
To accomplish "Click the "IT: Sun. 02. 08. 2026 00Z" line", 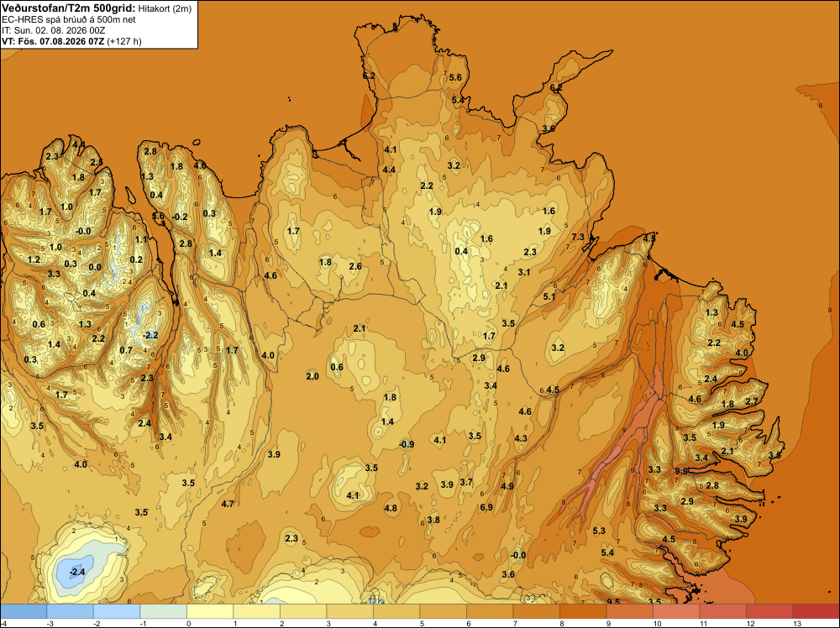I will point(54,30).
